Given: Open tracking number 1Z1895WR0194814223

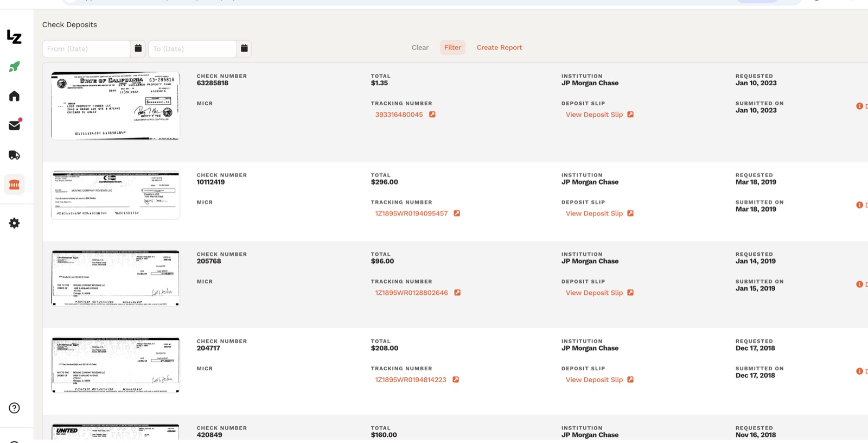Looking at the screenshot, I should pos(411,379).
